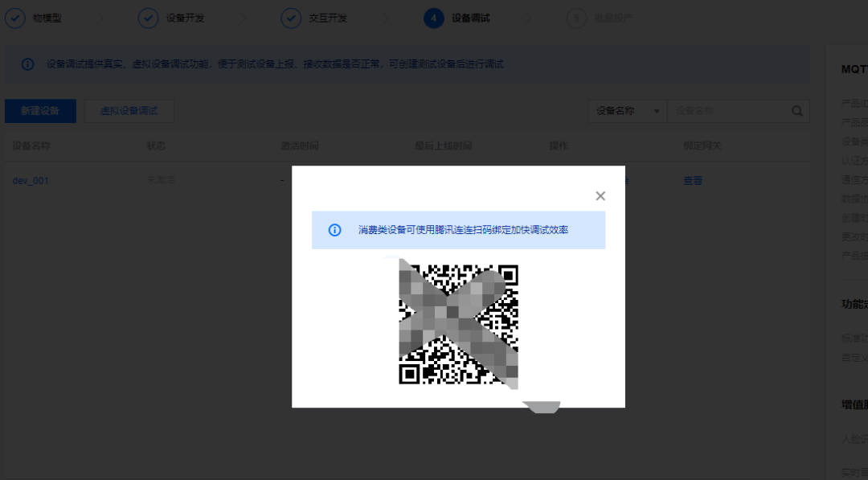Open the 设备开发 step
This screenshot has width=868, height=480.
(x=171, y=18)
